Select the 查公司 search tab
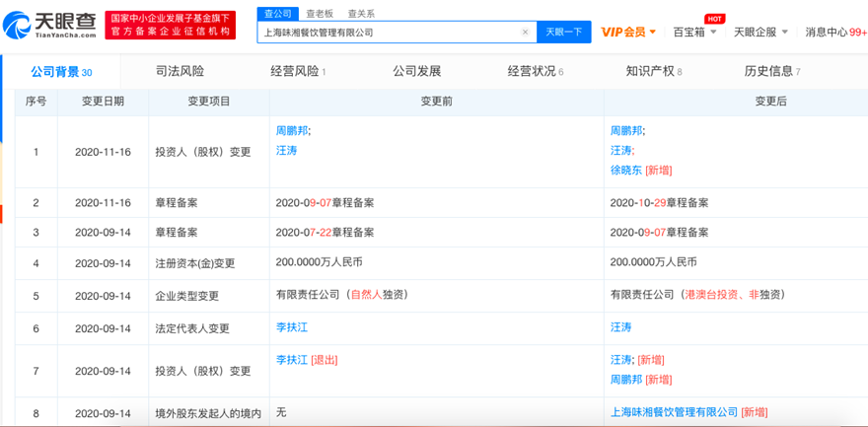The image size is (868, 427). (275, 13)
